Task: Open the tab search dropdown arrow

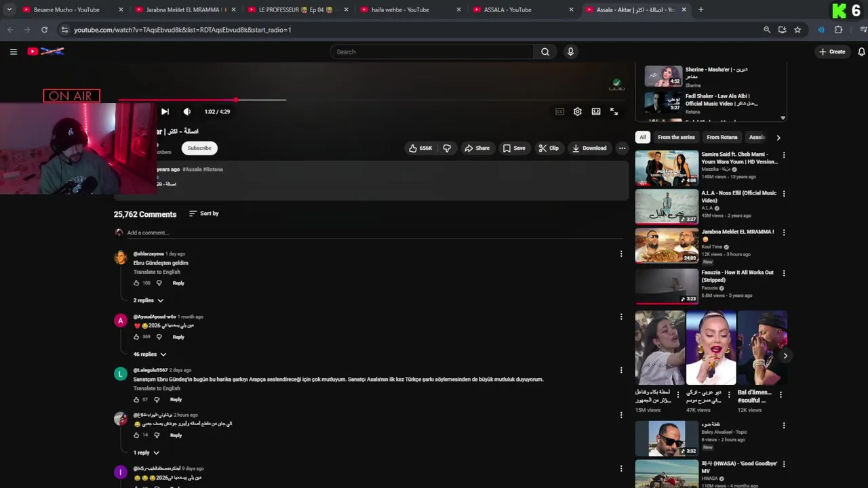Action: [9, 9]
